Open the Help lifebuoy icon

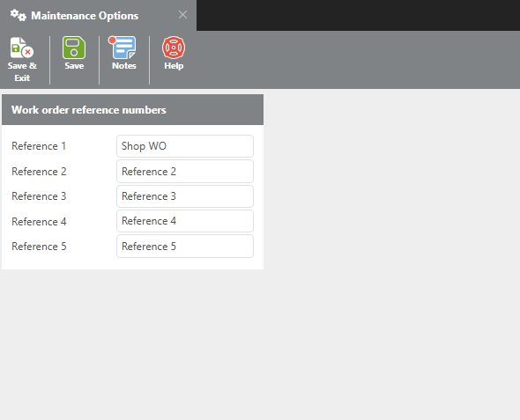point(174,48)
